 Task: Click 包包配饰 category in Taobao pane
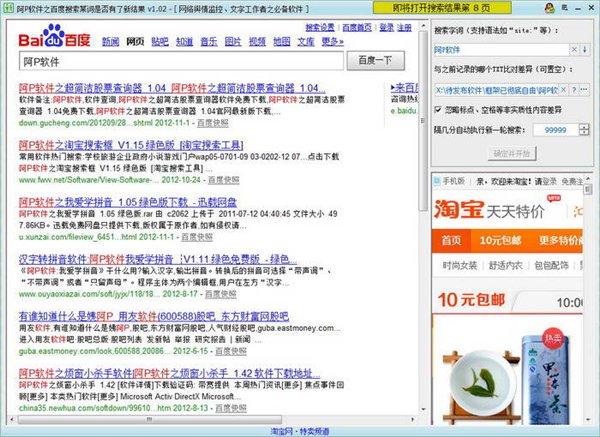coord(551,266)
